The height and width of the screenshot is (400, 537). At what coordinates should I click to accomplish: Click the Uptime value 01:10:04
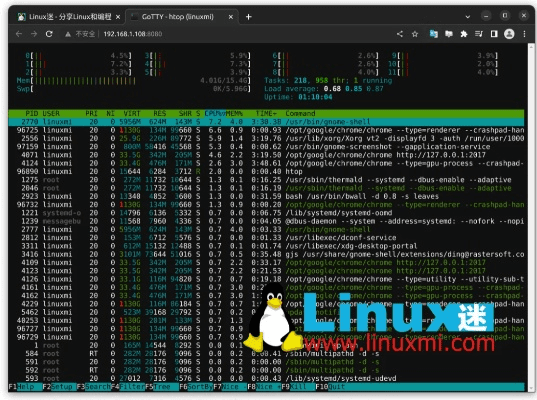point(315,97)
